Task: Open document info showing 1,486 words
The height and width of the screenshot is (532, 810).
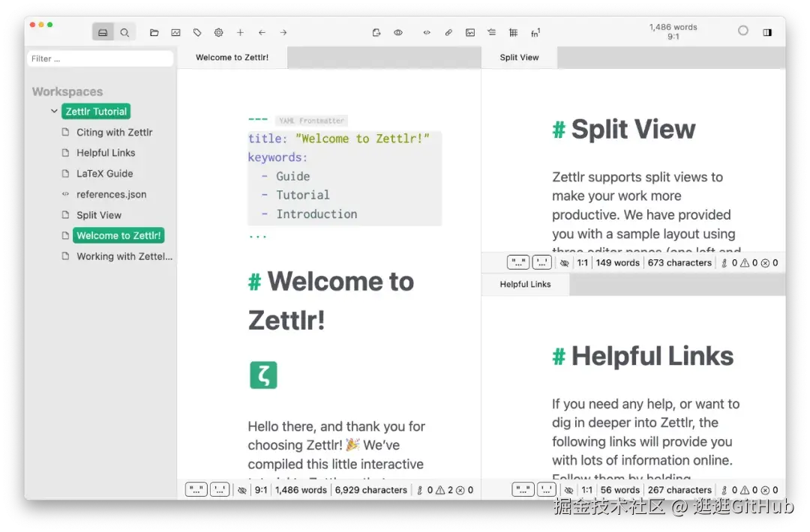Action: click(x=673, y=31)
